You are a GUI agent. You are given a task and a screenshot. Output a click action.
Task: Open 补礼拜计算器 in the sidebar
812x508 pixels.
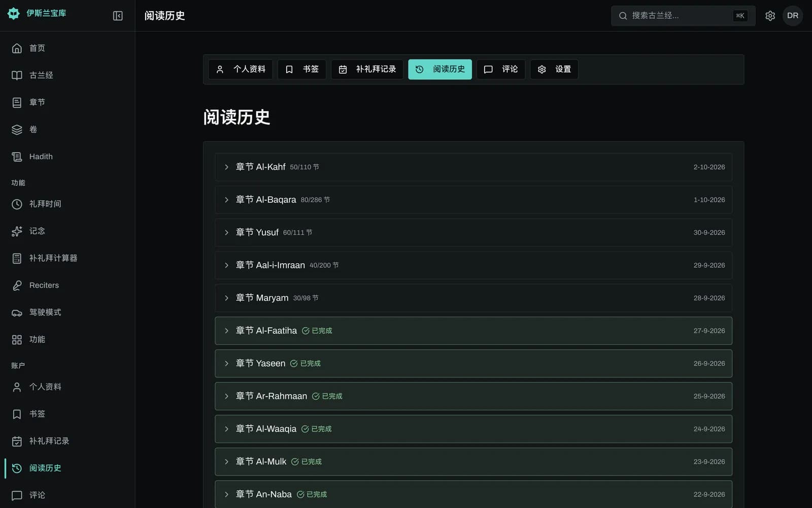tap(67, 258)
